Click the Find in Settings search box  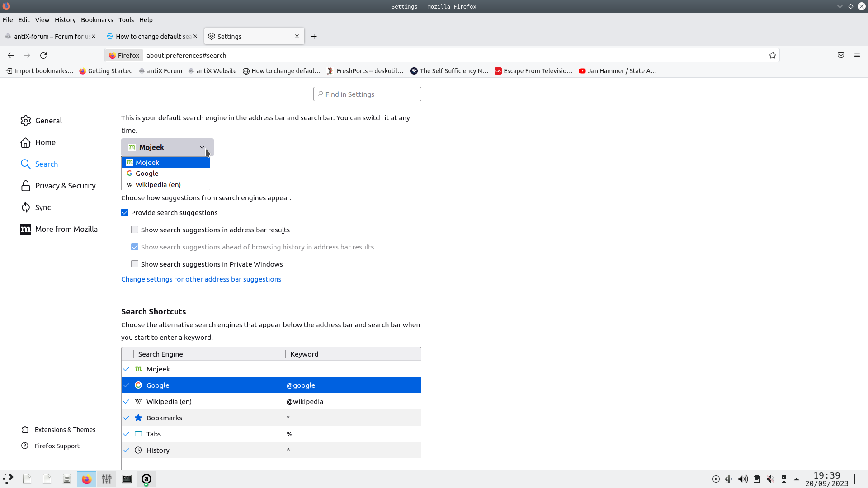[x=367, y=94]
